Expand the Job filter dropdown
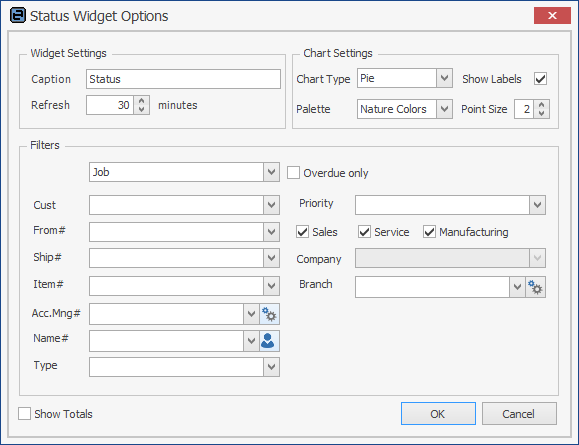 coord(271,172)
